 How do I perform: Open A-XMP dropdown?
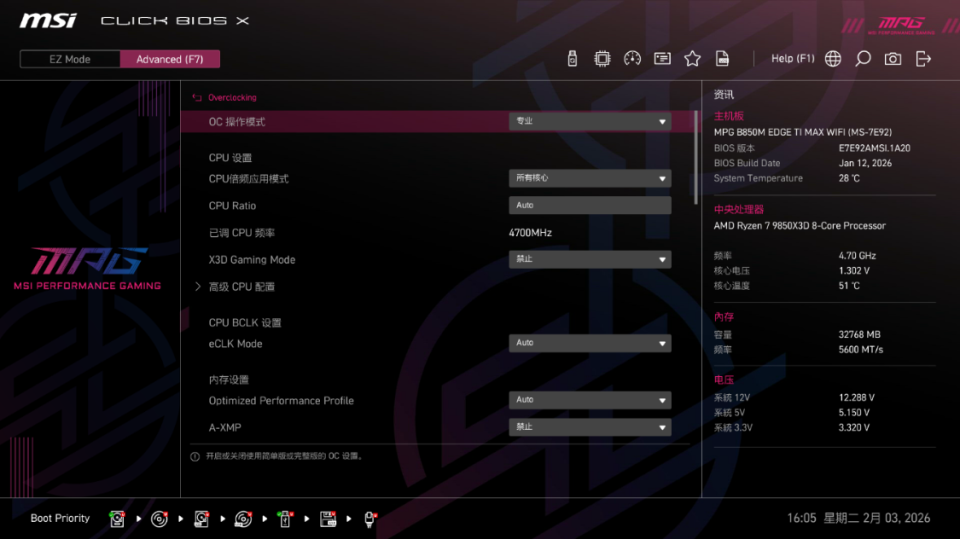[590, 427]
